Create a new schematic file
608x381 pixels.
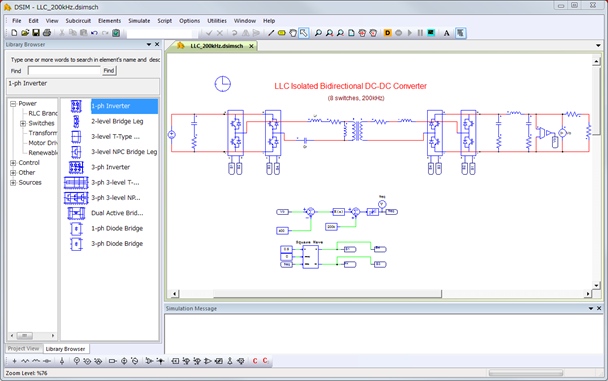tap(14, 33)
